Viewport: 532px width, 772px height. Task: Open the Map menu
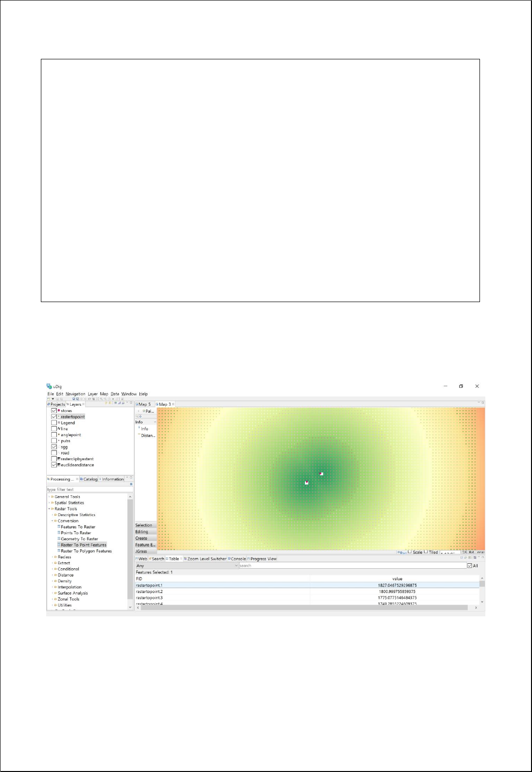point(104,394)
